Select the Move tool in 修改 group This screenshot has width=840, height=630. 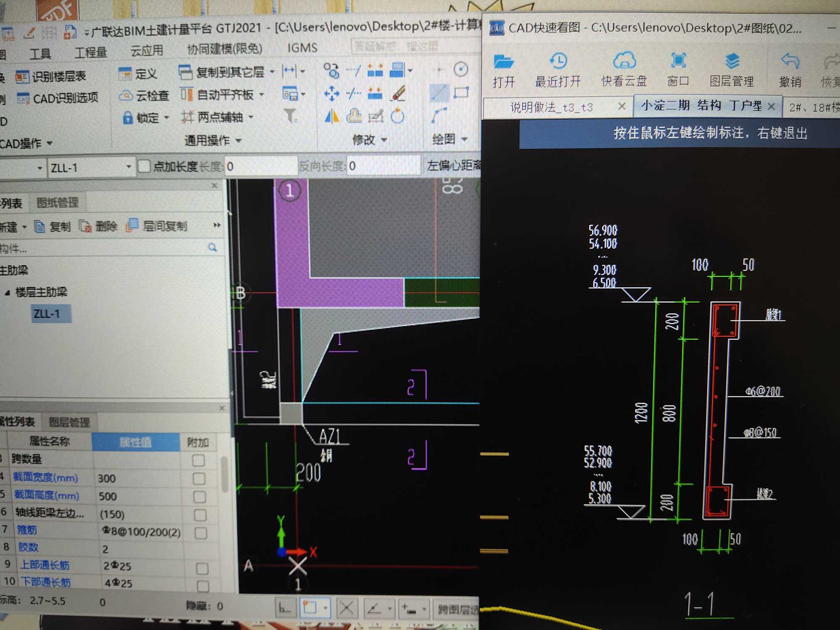[x=331, y=93]
